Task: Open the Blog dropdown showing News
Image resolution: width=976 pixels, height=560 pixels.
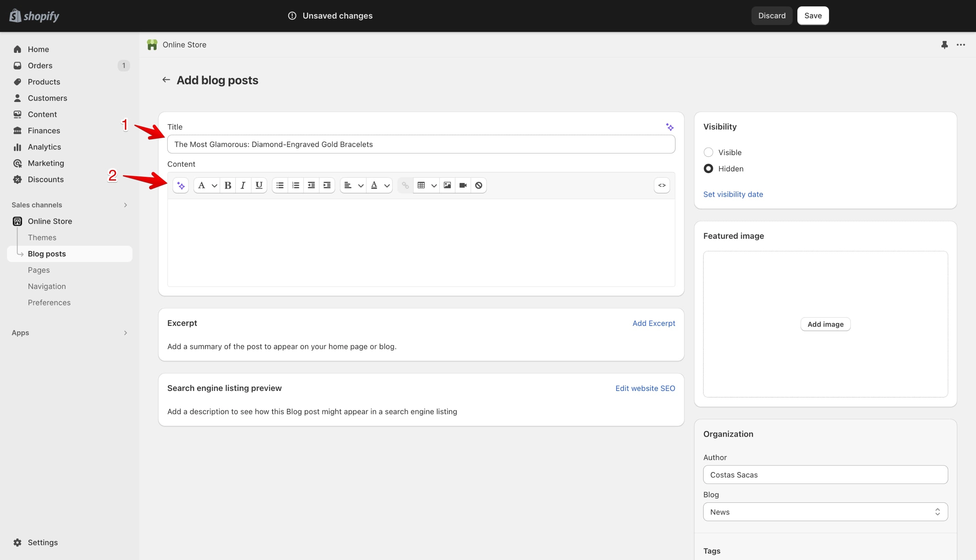Action: 825,512
